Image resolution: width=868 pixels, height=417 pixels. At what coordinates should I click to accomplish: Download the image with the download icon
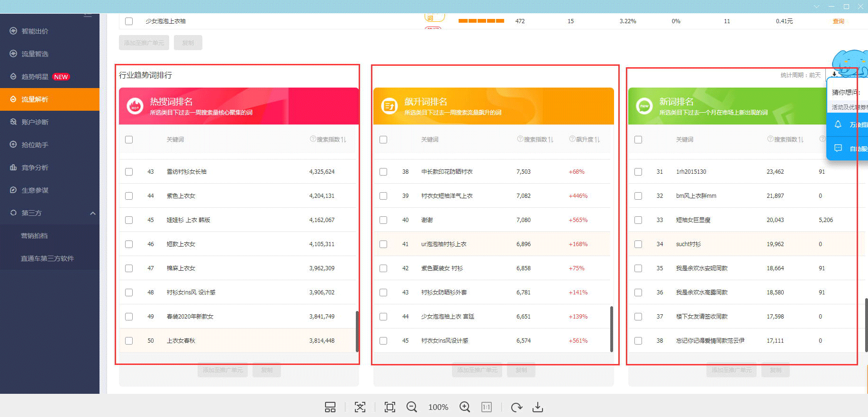coord(538,407)
